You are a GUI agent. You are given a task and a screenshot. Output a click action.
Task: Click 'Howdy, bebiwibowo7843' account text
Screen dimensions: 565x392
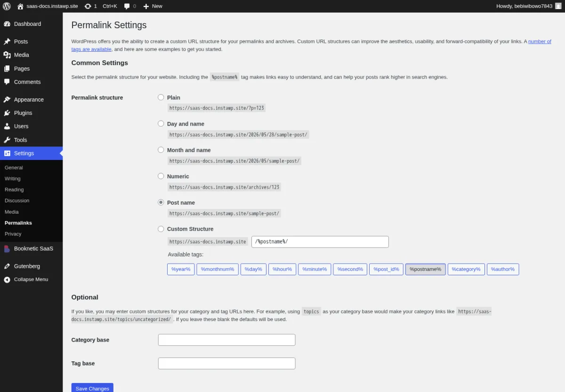pyautogui.click(x=525, y=6)
